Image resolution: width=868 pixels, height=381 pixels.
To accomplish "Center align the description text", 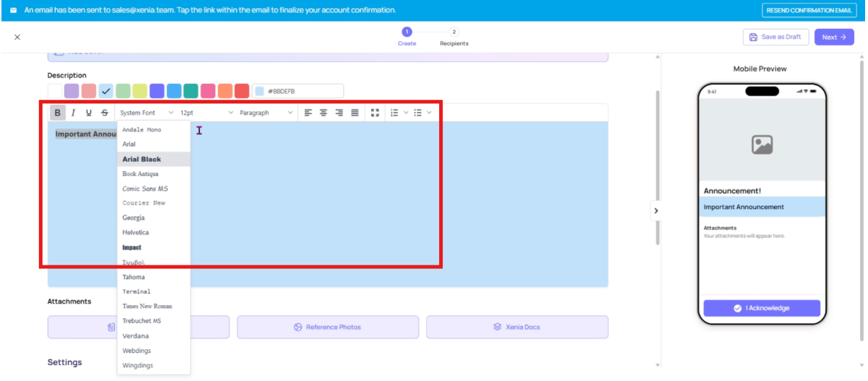I will pos(324,113).
